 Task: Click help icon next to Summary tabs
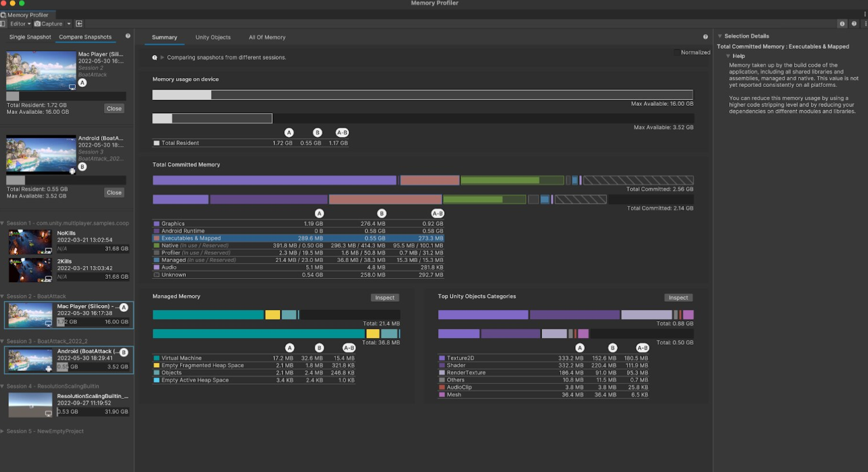(705, 37)
